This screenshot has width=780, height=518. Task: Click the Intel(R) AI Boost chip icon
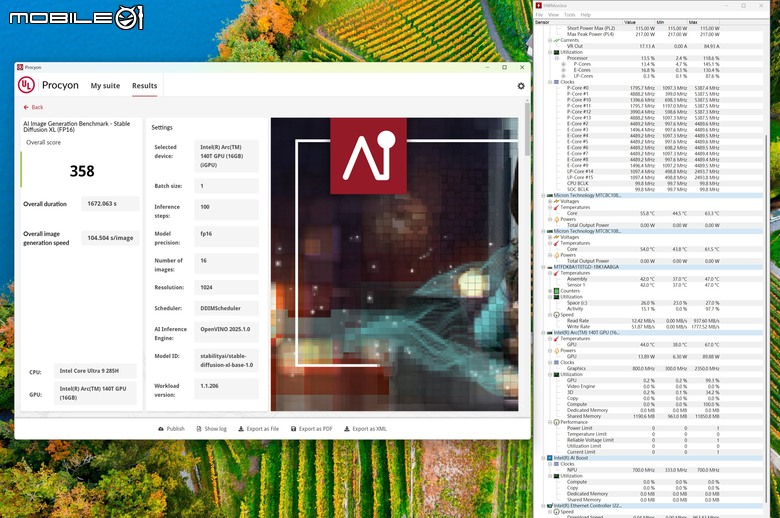coord(550,458)
